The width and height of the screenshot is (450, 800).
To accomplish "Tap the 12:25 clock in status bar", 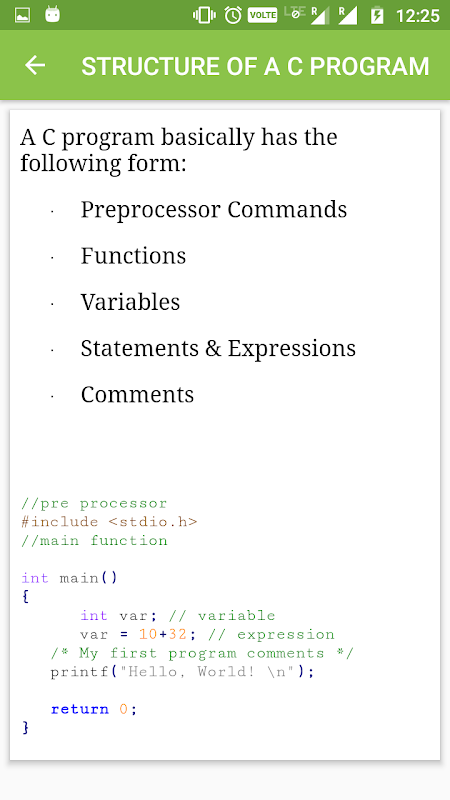I will [x=418, y=16].
